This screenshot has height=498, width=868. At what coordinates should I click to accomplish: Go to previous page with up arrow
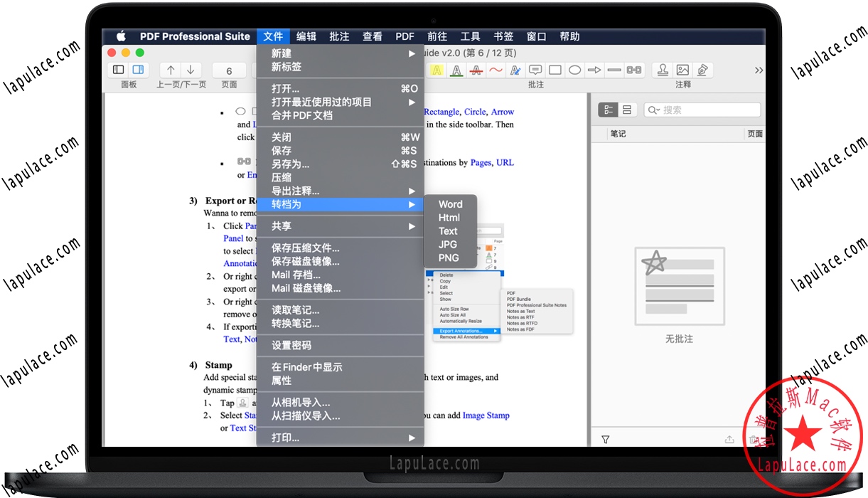point(171,70)
